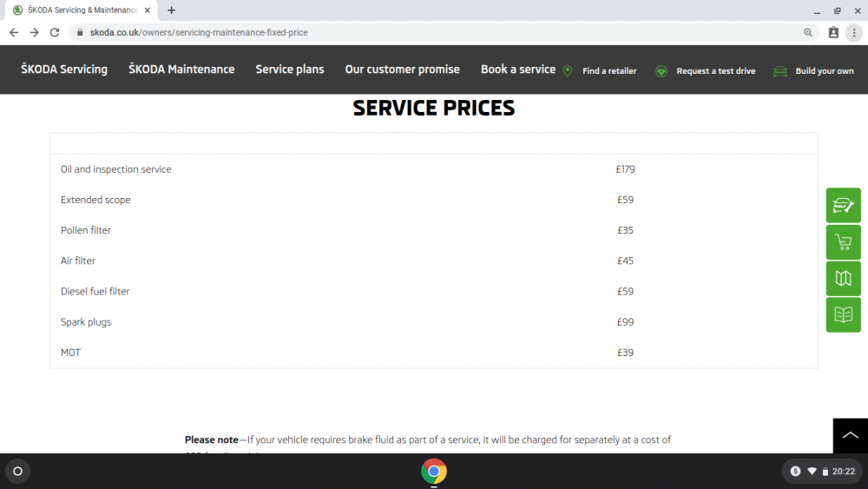Click the Chrome icon in the shelf
The height and width of the screenshot is (489, 868).
coord(433,472)
